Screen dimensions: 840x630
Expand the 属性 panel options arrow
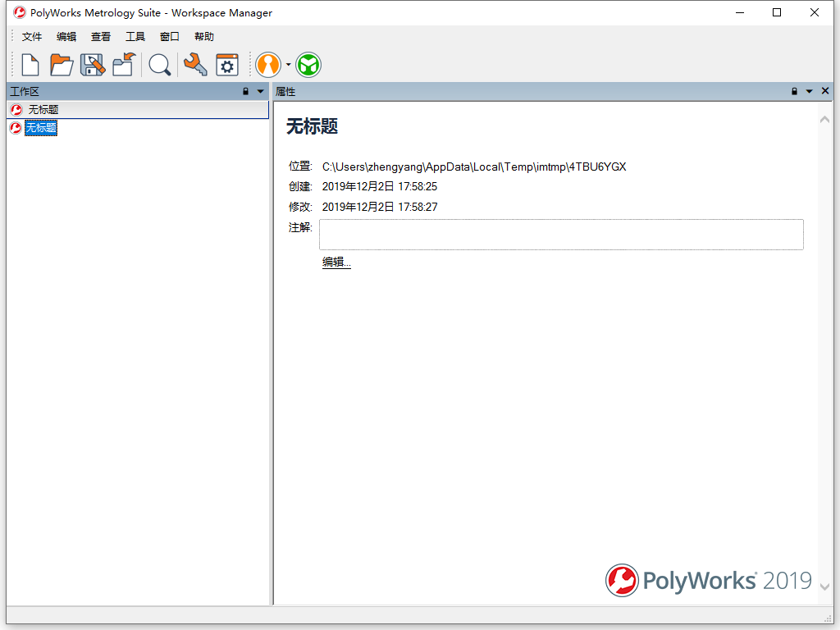[810, 92]
